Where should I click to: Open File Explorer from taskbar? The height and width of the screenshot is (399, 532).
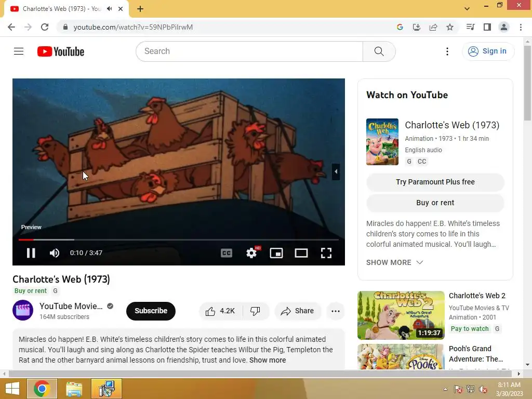[x=74, y=389]
